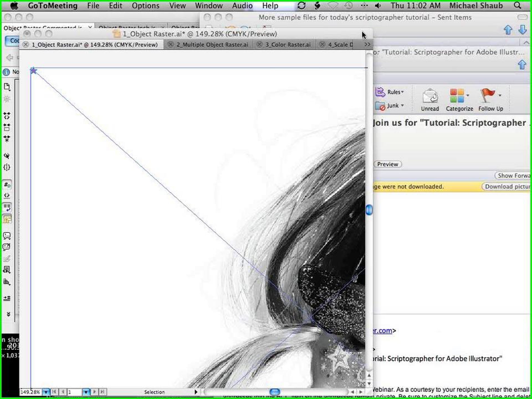532x399 pixels.
Task: Click the Categorize colored squares icon
Action: click(457, 96)
